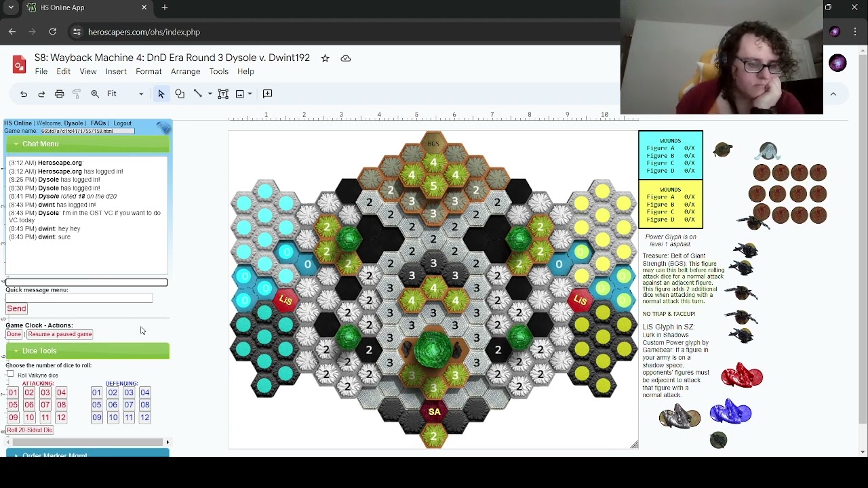This screenshot has width=868, height=488.
Task: Star the drawing document
Action: click(325, 58)
